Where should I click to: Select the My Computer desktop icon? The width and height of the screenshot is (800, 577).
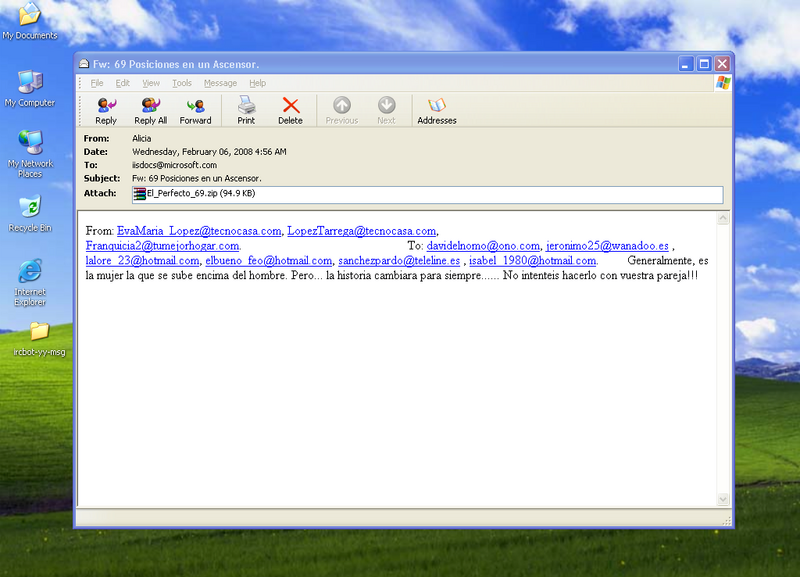click(x=30, y=82)
